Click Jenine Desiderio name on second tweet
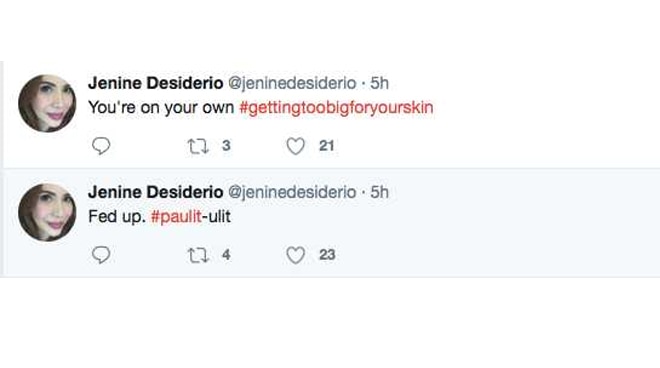The height and width of the screenshot is (368, 660). click(156, 192)
